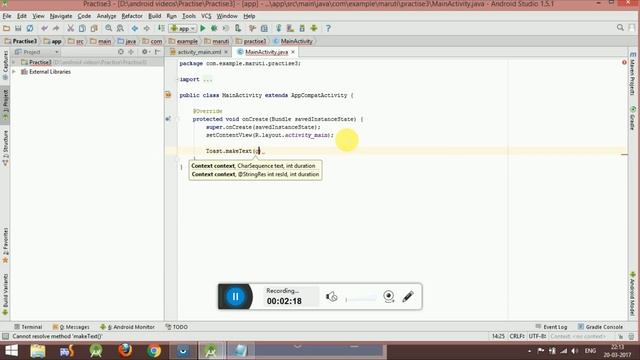The image size is (640, 360).
Task: Open the File menu
Action: [x=7, y=16]
